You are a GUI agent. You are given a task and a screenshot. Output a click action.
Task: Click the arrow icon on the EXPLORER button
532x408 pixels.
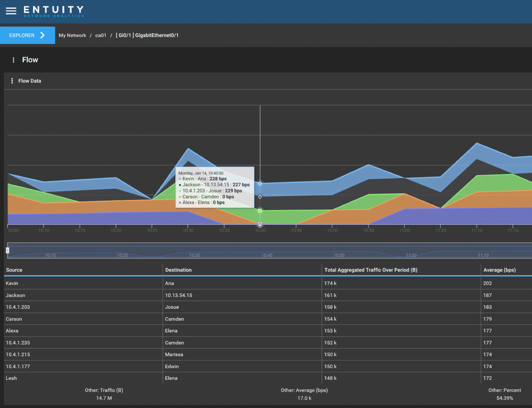[x=43, y=35]
